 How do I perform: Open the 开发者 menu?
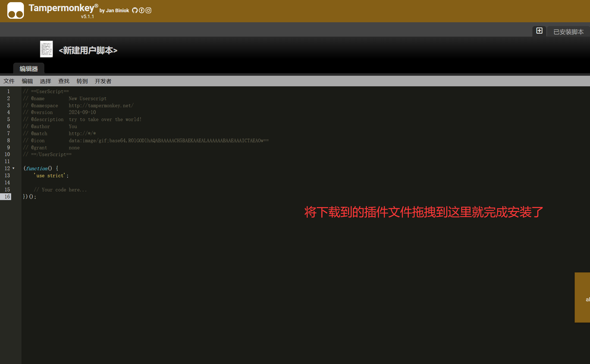103,81
